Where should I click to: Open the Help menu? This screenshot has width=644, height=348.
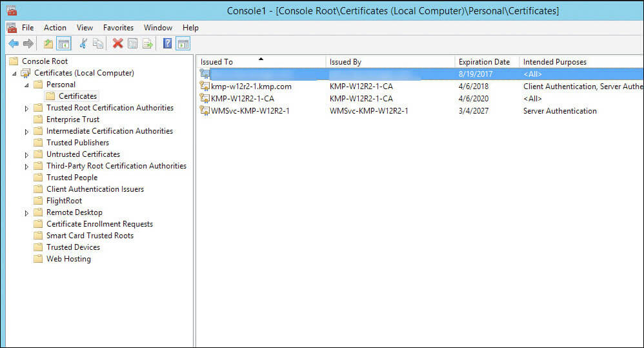tap(190, 28)
